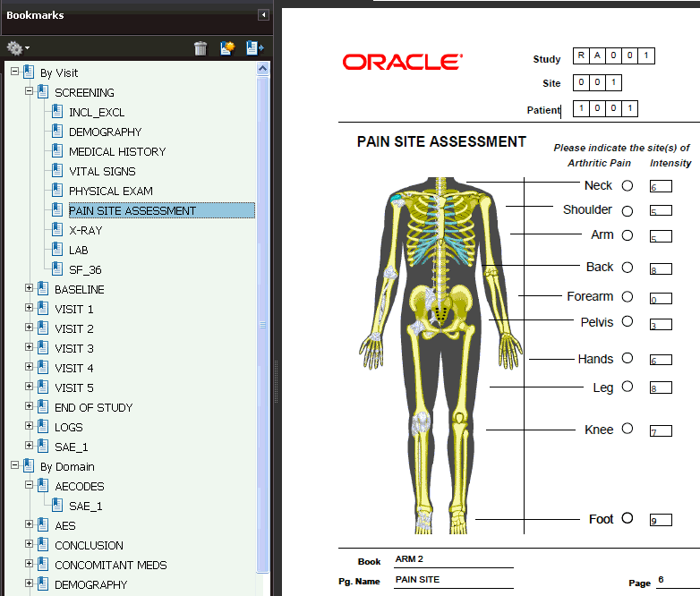Expand the VISIT 5 bookmark node
The width and height of the screenshot is (700, 596).
coord(29,387)
